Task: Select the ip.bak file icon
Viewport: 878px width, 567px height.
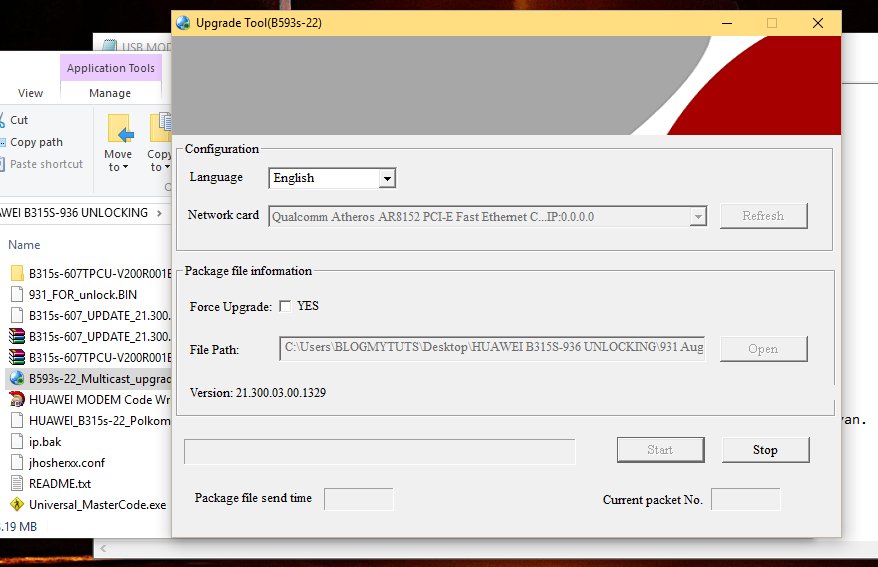Action: [17, 442]
